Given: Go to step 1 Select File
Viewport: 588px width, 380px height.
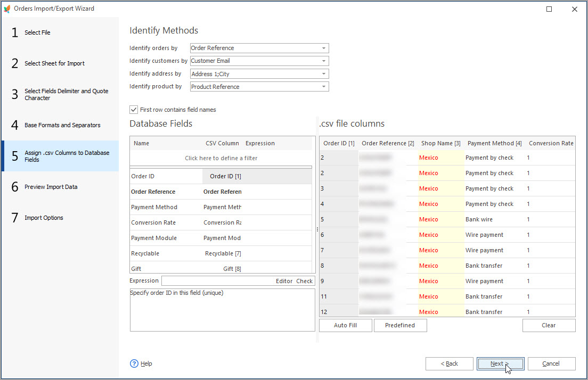Looking at the screenshot, I should click(x=60, y=32).
